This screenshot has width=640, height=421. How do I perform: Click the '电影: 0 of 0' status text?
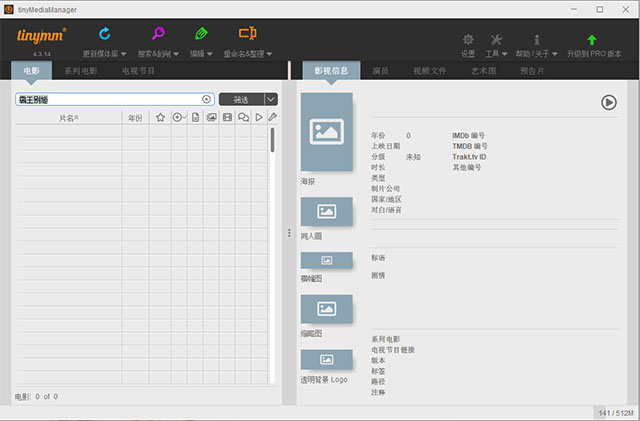click(x=36, y=396)
